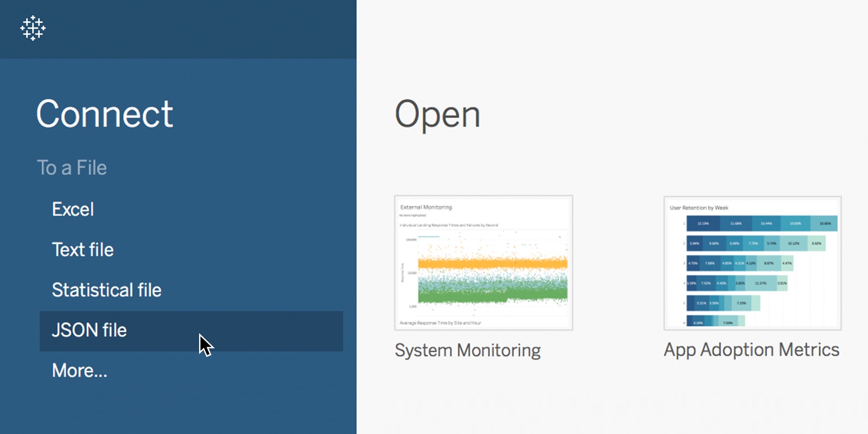The width and height of the screenshot is (868, 434).
Task: Click the shortest bottom bar in the retention chart
Action: click(716, 322)
